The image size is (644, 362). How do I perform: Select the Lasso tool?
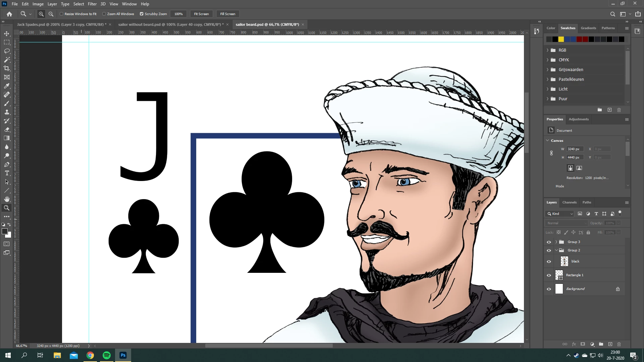(7, 51)
